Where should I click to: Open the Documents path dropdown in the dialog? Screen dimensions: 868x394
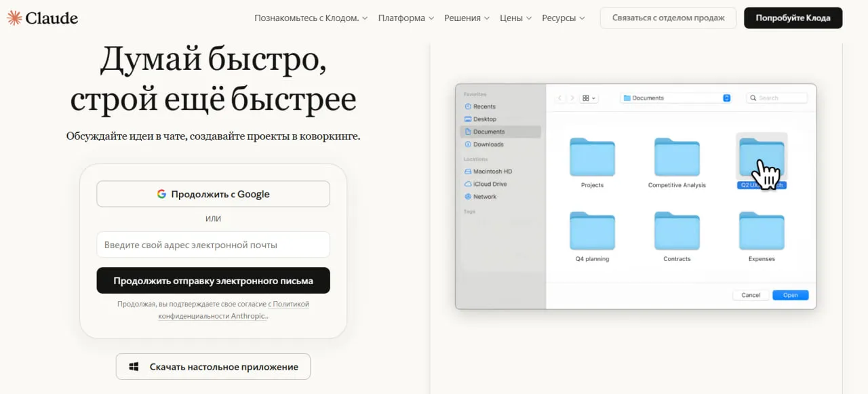[x=676, y=98]
